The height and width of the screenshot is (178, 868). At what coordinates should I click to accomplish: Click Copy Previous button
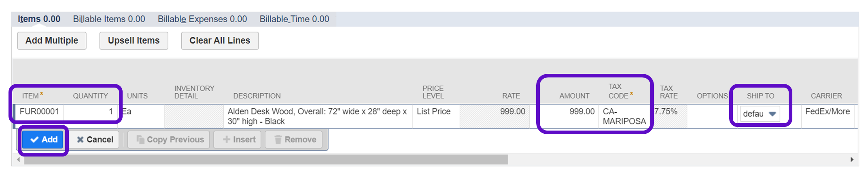coord(170,139)
